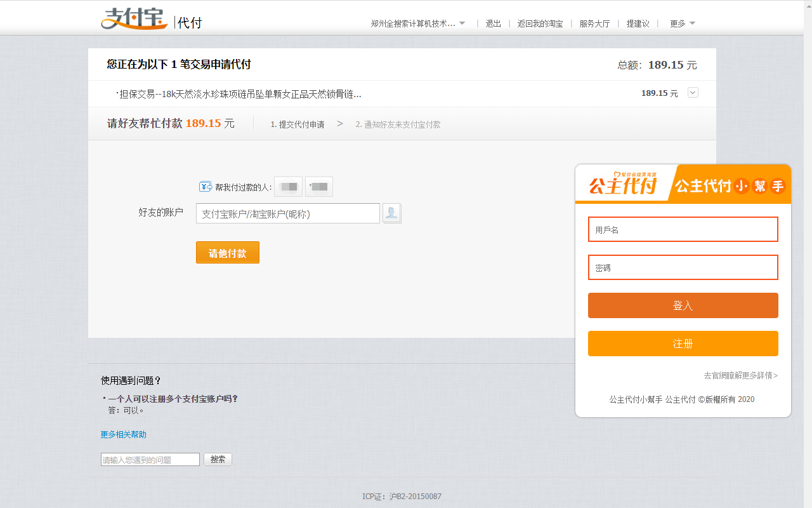The width and height of the screenshot is (812, 508).
Task: Click the 请他付款 button
Action: click(x=228, y=253)
